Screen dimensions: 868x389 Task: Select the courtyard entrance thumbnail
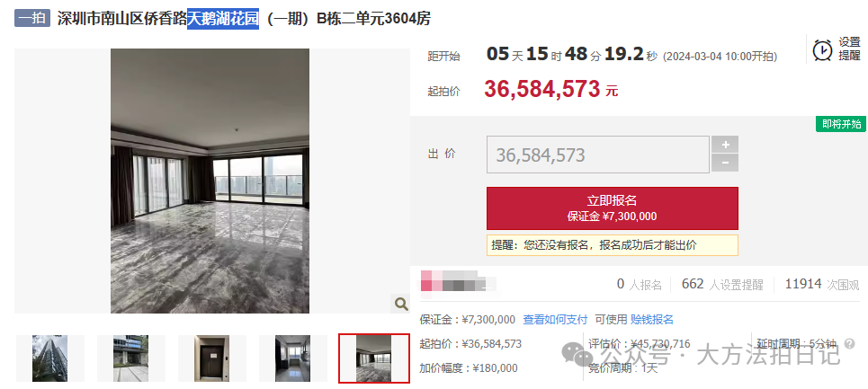click(x=130, y=358)
